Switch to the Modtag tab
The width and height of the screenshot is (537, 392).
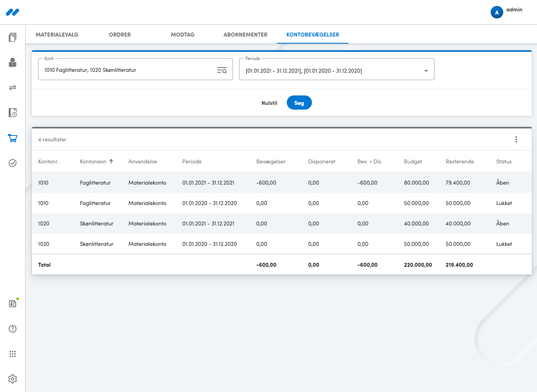(183, 35)
